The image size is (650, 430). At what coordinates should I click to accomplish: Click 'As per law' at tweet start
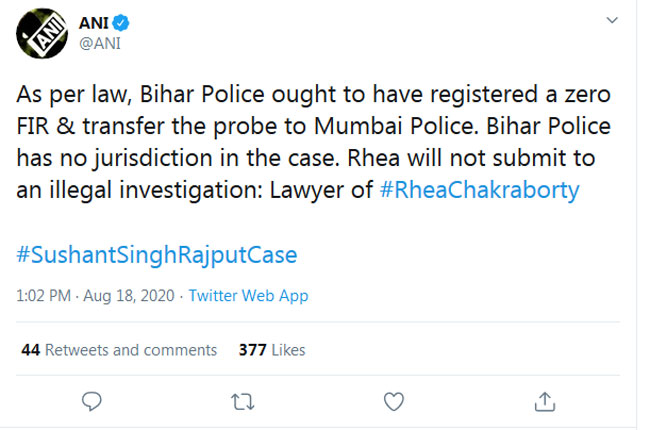75,95
